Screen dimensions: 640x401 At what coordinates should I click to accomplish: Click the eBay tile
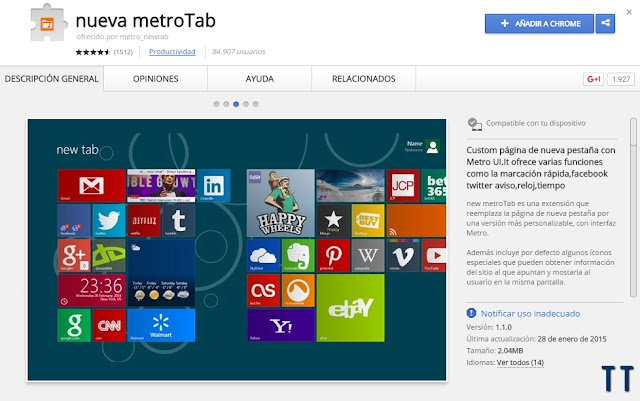pos(351,308)
